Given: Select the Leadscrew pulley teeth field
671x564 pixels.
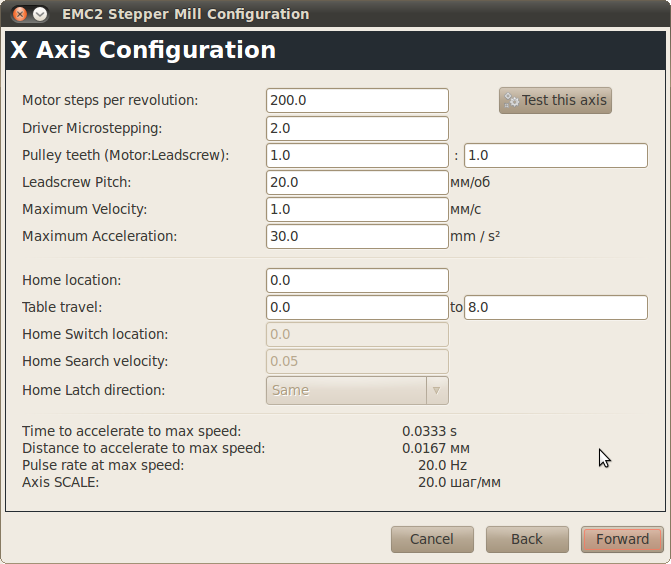Looking at the screenshot, I should [556, 155].
